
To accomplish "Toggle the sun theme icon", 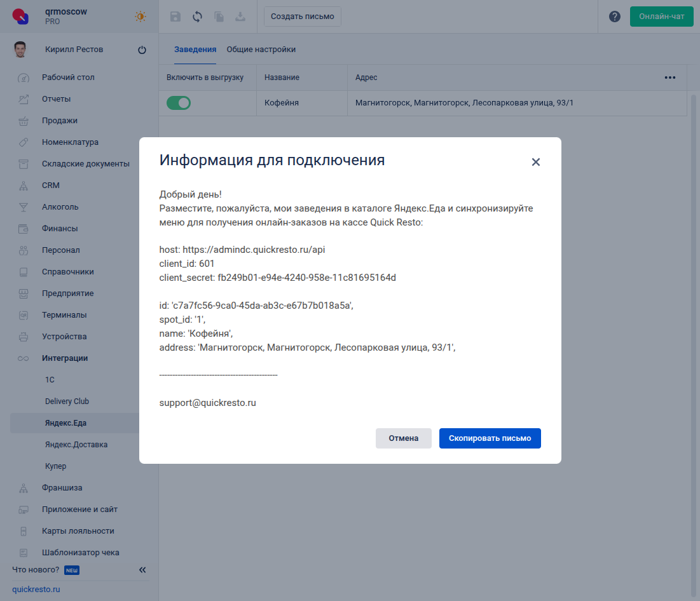I will (141, 17).
